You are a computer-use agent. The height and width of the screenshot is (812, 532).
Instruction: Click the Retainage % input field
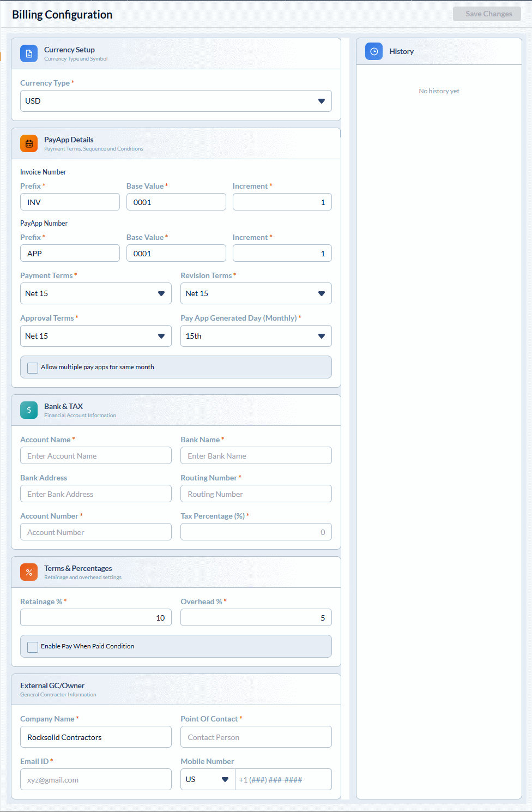tap(95, 618)
